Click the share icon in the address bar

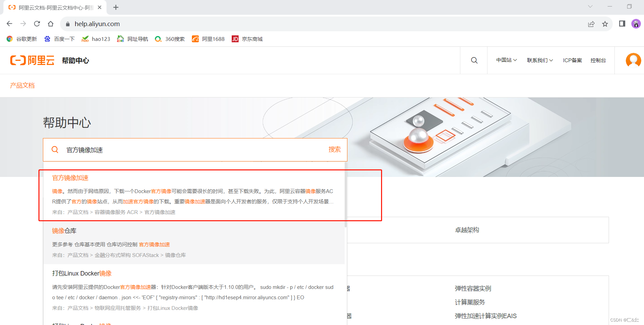pos(591,24)
